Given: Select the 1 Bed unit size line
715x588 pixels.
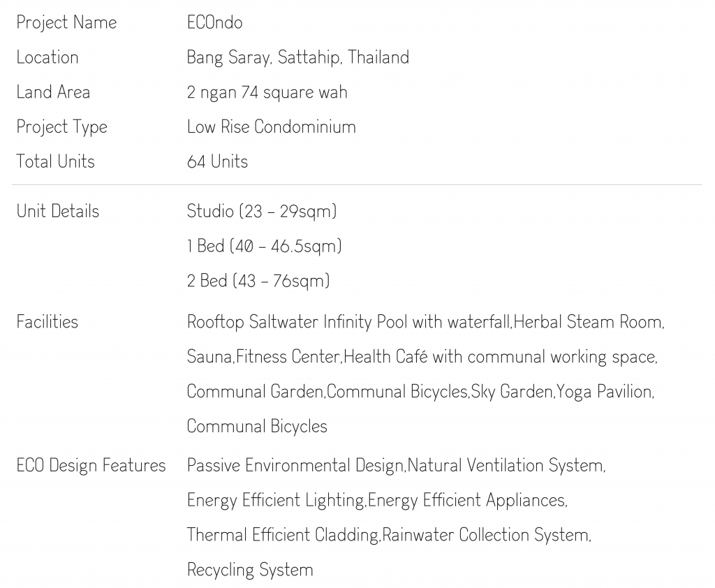Looking at the screenshot, I should 264,246.
